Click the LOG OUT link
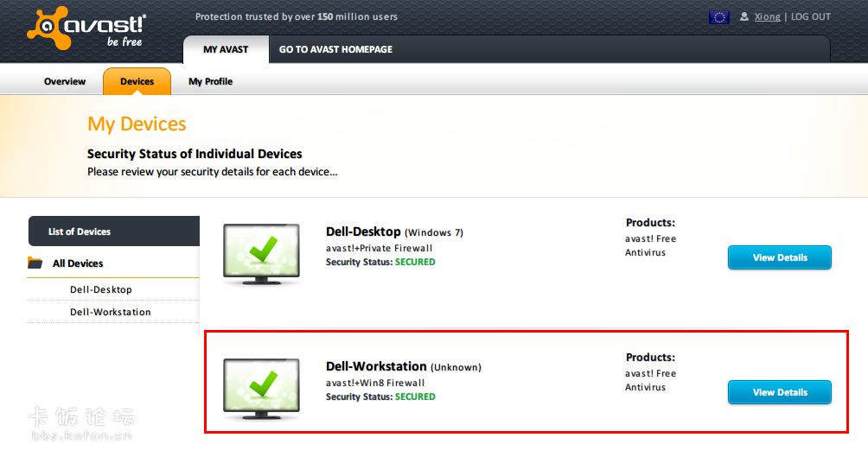The height and width of the screenshot is (450, 868). click(x=810, y=16)
